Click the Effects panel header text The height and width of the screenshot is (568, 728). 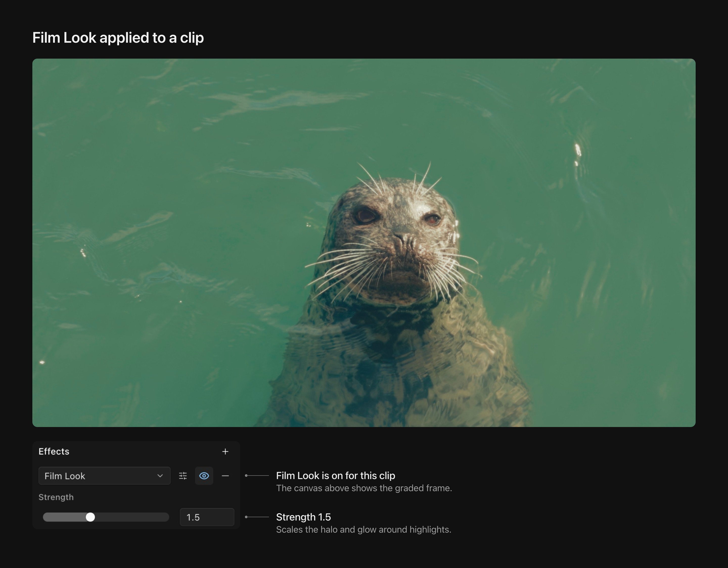click(x=54, y=452)
